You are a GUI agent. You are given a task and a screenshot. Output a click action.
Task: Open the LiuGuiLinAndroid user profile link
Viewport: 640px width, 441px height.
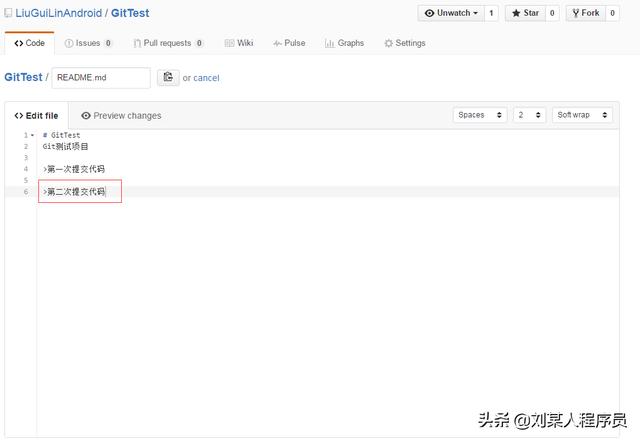58,13
